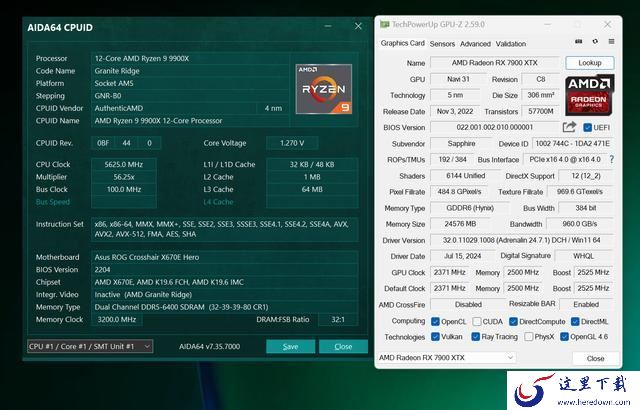Image resolution: width=640 pixels, height=410 pixels.
Task: Click the Digital Signature WHQL field
Action: point(583,256)
